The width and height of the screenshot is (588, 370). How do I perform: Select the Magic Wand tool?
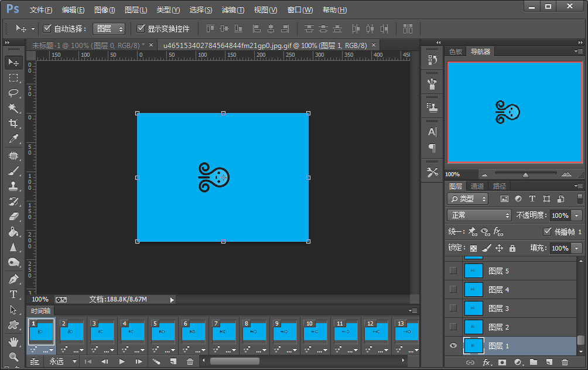tap(13, 108)
